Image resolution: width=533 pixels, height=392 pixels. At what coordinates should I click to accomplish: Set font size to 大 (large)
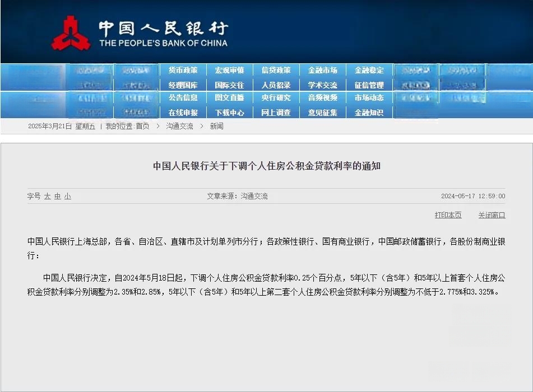click(x=48, y=197)
